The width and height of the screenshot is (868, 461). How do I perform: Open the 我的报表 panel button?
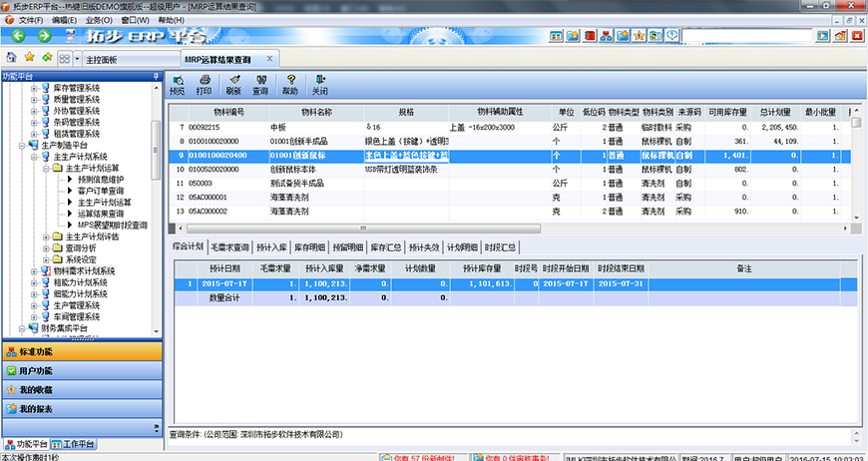(x=80, y=408)
